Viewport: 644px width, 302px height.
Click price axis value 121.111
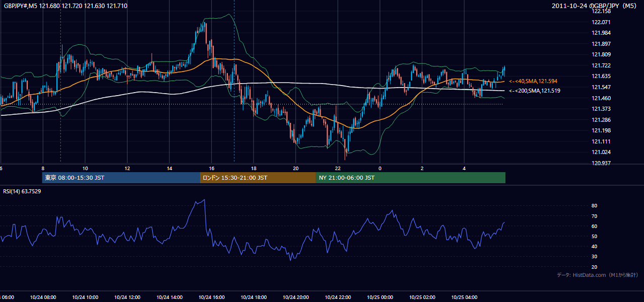(602, 141)
